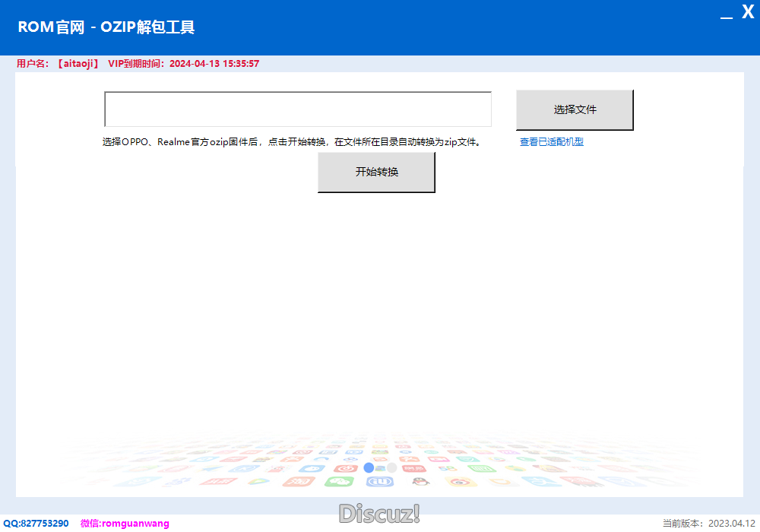Click the 选择文件 button

[x=575, y=110]
